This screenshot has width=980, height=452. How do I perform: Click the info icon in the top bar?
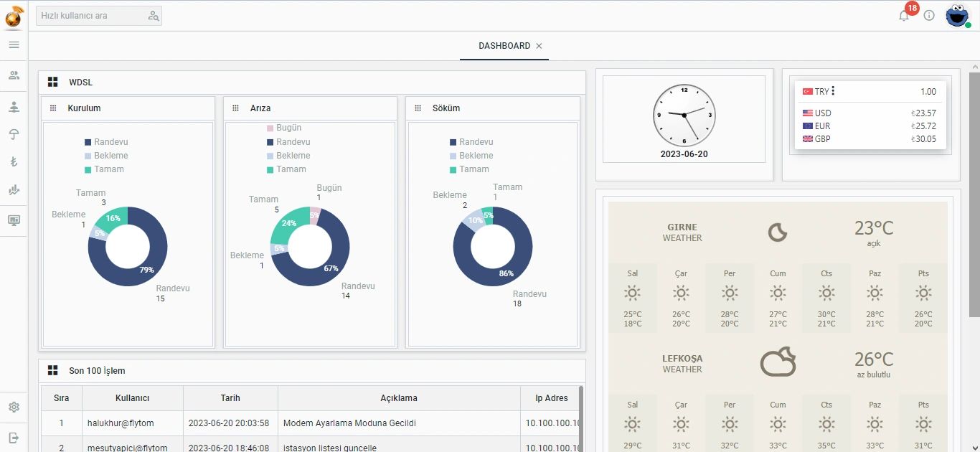(x=928, y=14)
